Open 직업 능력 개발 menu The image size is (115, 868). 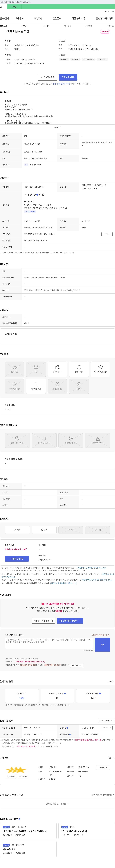click(x=79, y=19)
